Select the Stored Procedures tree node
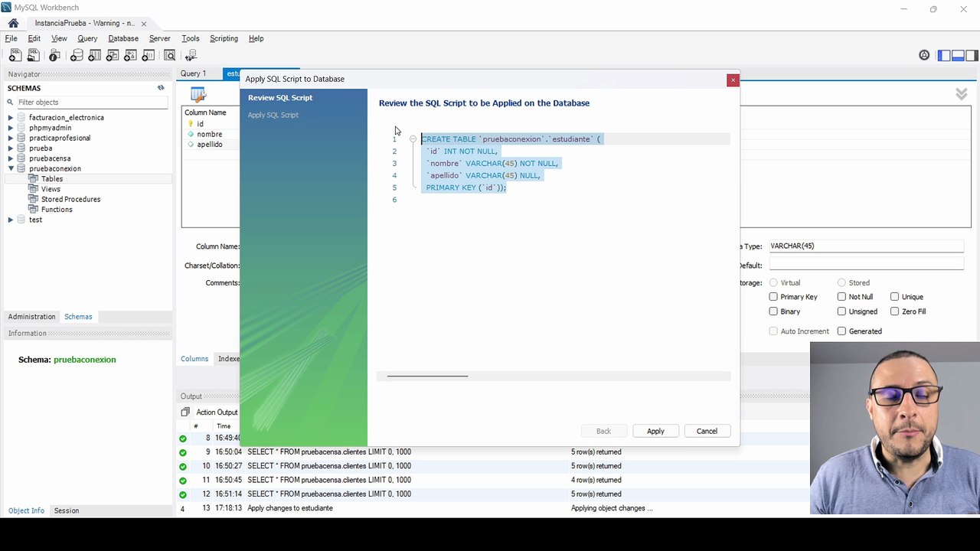This screenshot has height=551, width=980. tap(70, 199)
